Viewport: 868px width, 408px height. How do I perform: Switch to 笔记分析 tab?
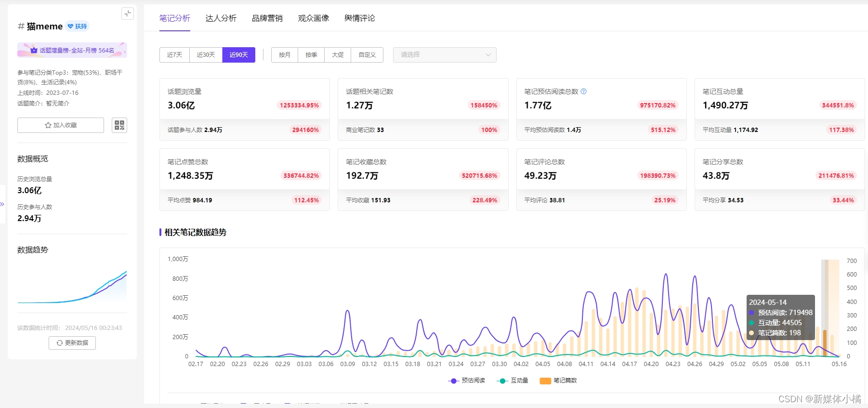[x=175, y=18]
